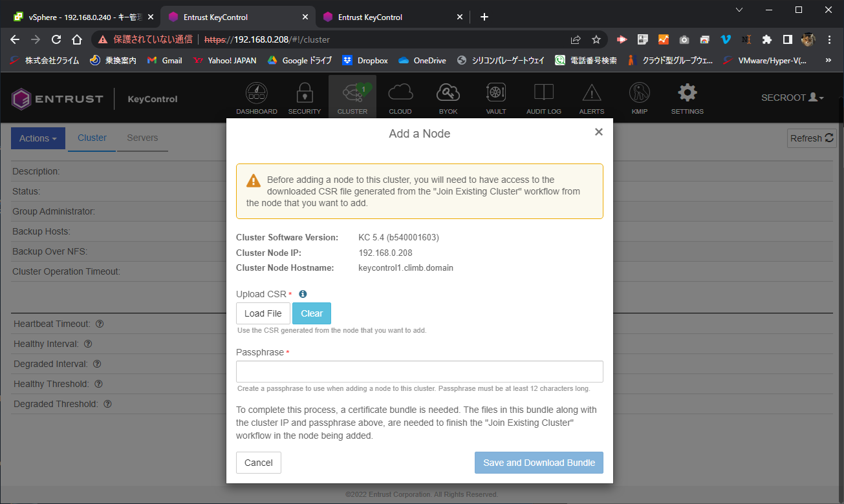Open Chrome side panel icon
Screen dimensions: 844x504
[x=787, y=39]
